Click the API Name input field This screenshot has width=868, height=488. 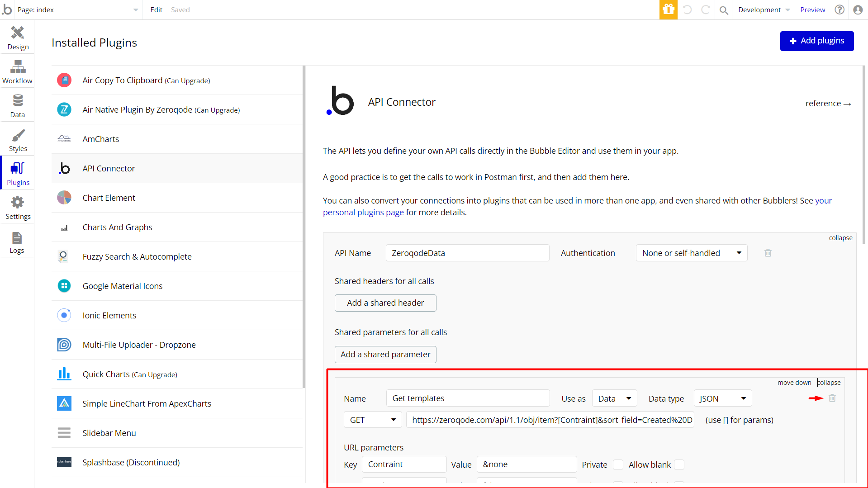pyautogui.click(x=467, y=253)
